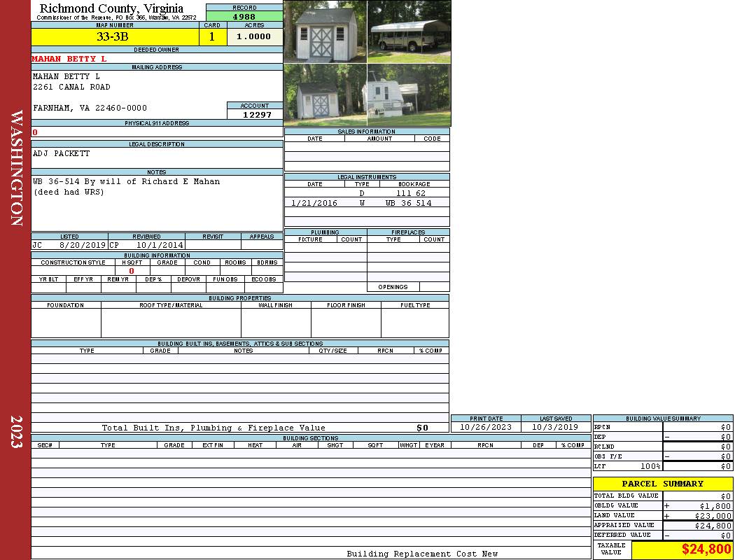
Task: Click the top-left white shed photo
Action: 324,32
